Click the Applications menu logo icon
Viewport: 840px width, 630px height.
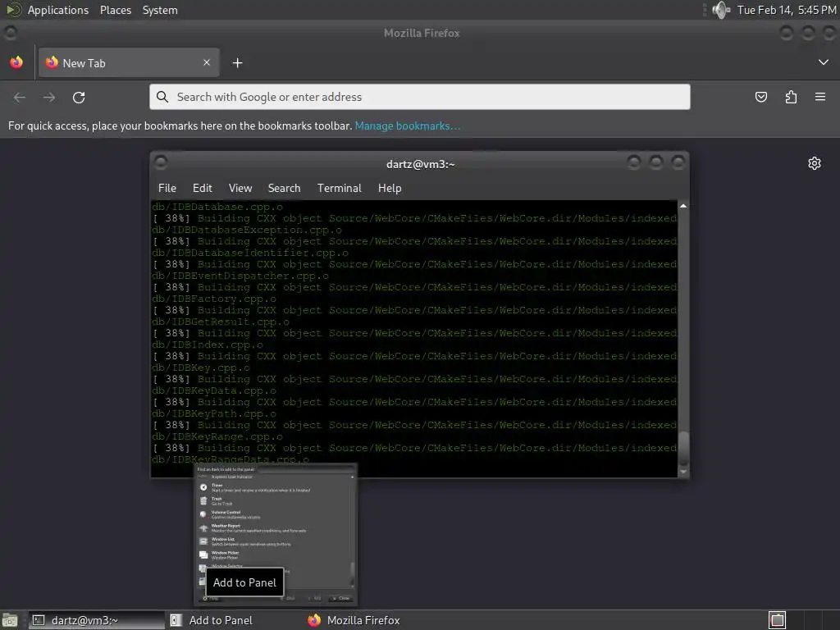click(x=13, y=10)
